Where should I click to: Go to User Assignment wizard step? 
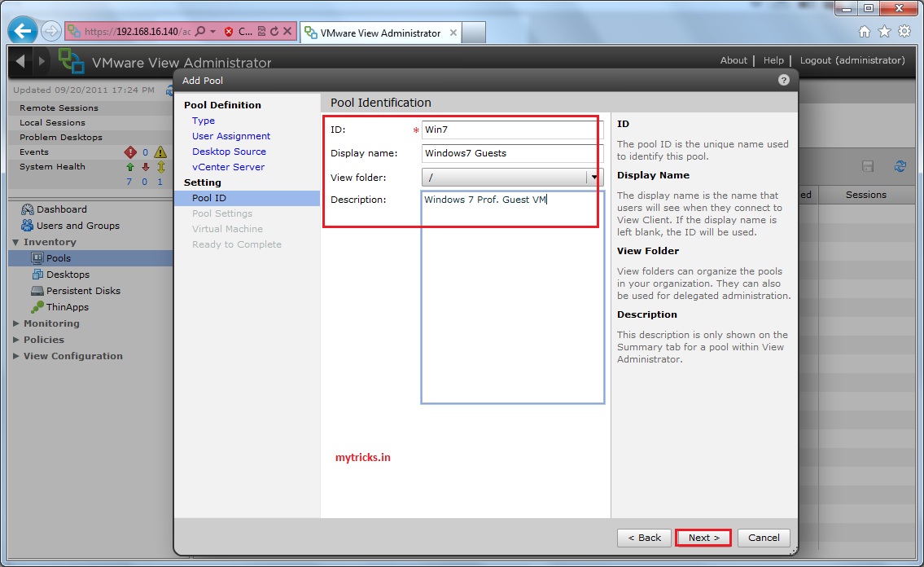tap(231, 135)
